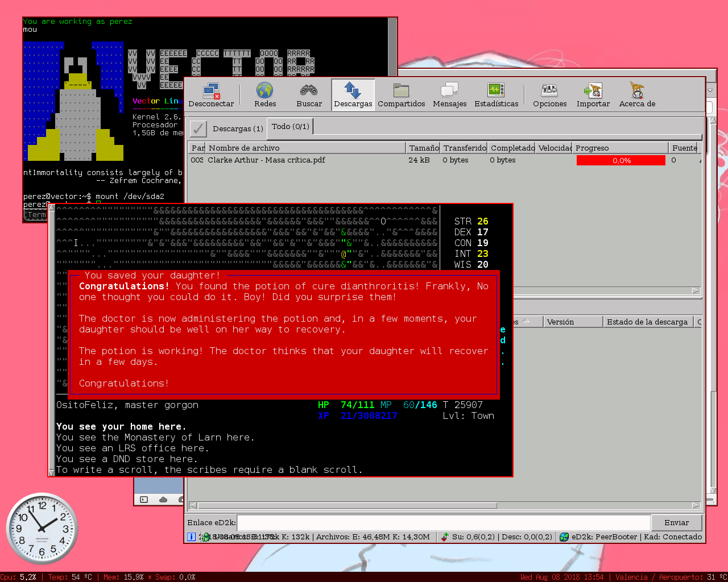Image resolution: width=728 pixels, height=582 pixels.
Task: Toggle the checkmark button beside Descargas (1)
Action: tap(198, 128)
